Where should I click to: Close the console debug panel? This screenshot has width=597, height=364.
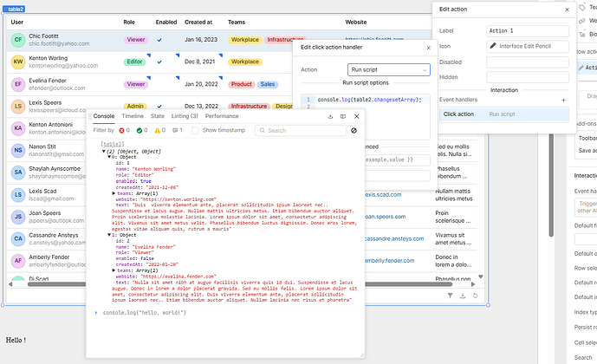pyautogui.click(x=356, y=116)
